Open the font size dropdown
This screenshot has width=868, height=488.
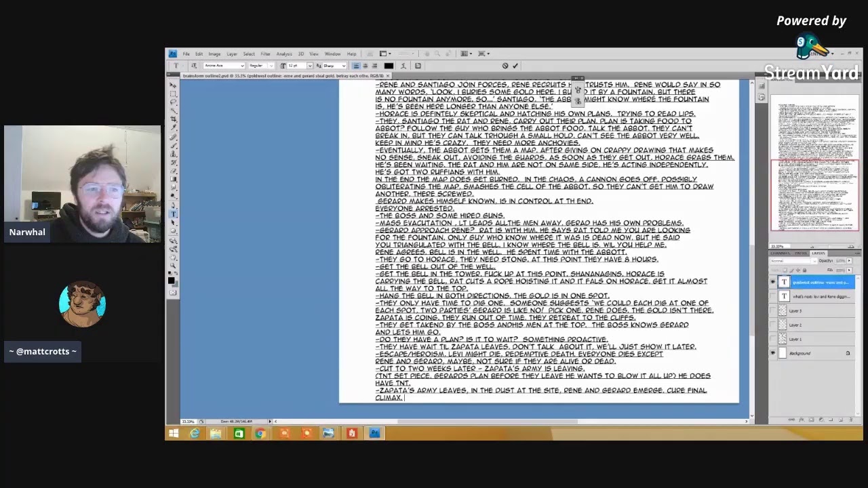(309, 66)
